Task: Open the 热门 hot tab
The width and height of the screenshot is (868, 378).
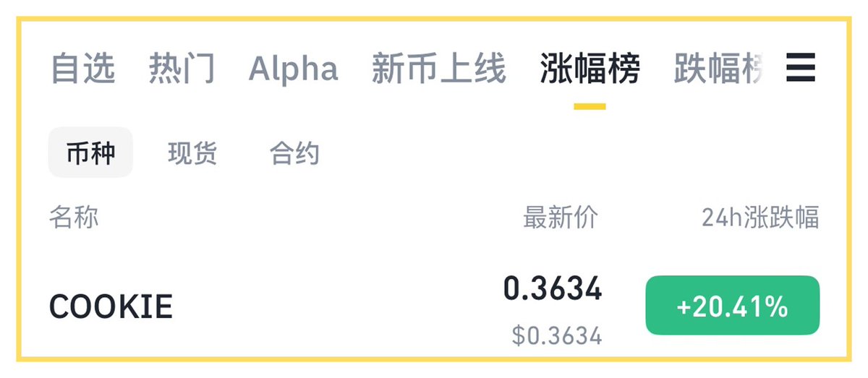Action: 182,69
